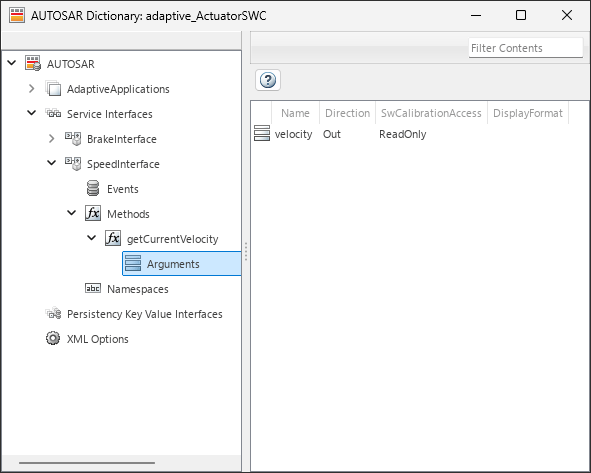591x473 pixels.
Task: Click the Methods fx icon
Action: pyautogui.click(x=93, y=213)
